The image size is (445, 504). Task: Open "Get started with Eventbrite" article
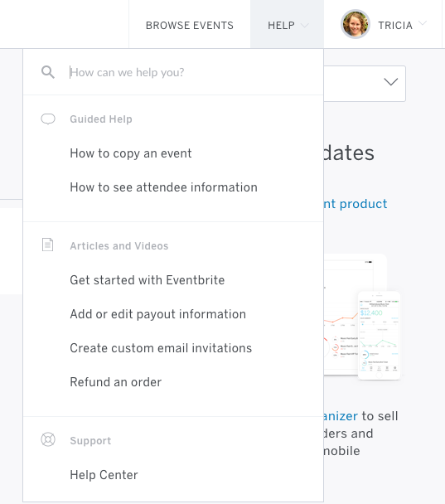point(148,280)
